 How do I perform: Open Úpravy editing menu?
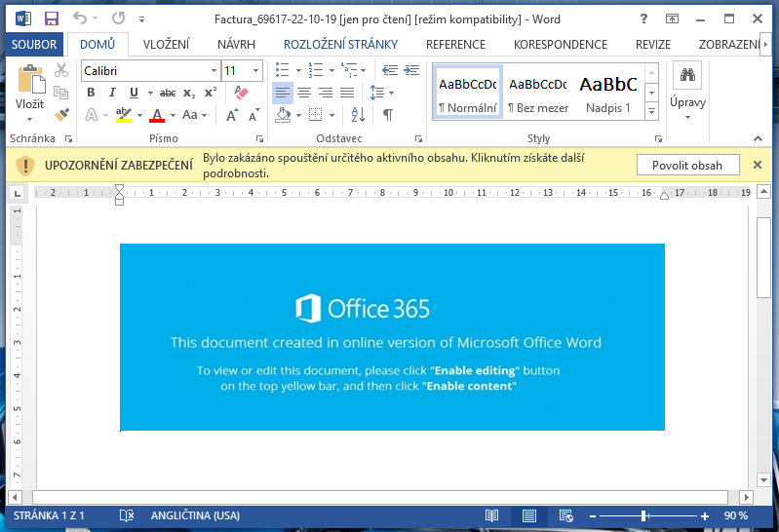(x=687, y=92)
